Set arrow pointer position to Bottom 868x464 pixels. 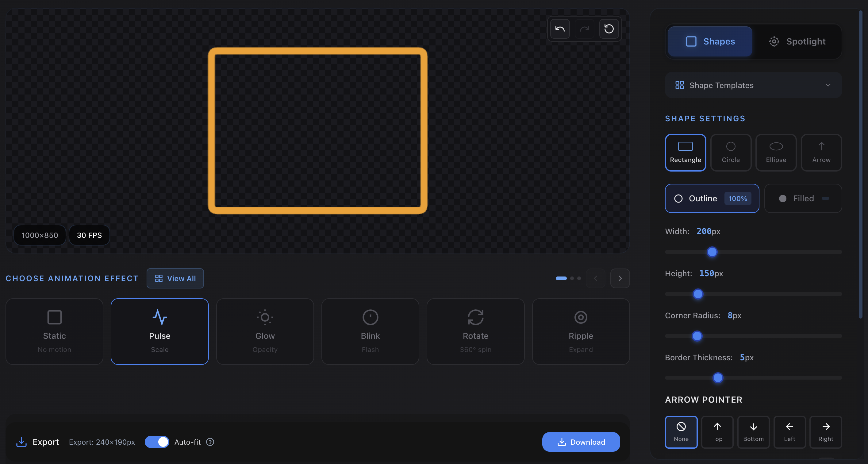click(753, 432)
